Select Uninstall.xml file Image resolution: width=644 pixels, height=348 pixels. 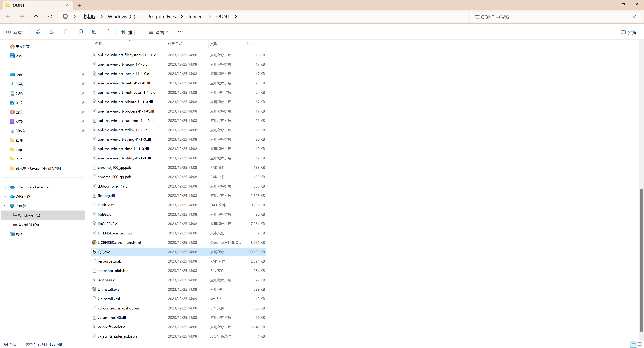109,299
